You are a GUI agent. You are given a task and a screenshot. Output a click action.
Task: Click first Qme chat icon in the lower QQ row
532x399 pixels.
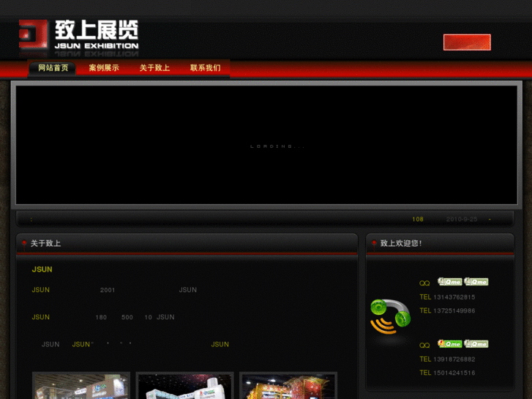(450, 343)
